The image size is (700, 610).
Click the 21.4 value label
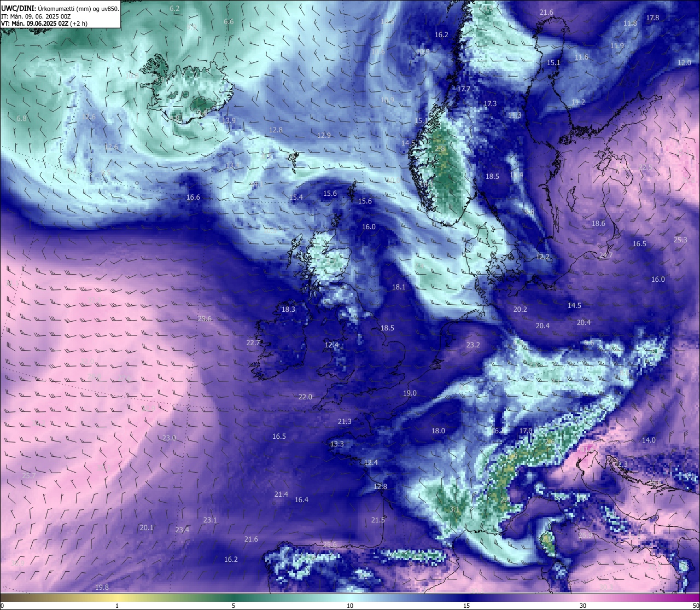(x=281, y=494)
